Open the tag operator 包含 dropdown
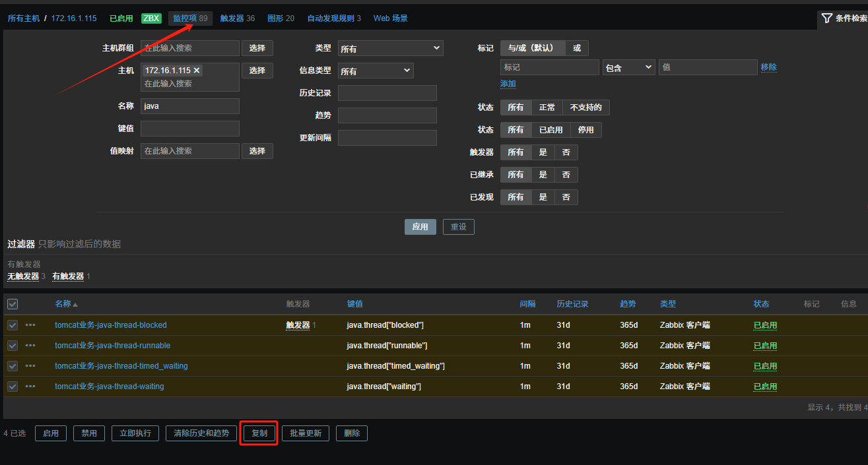 [628, 67]
